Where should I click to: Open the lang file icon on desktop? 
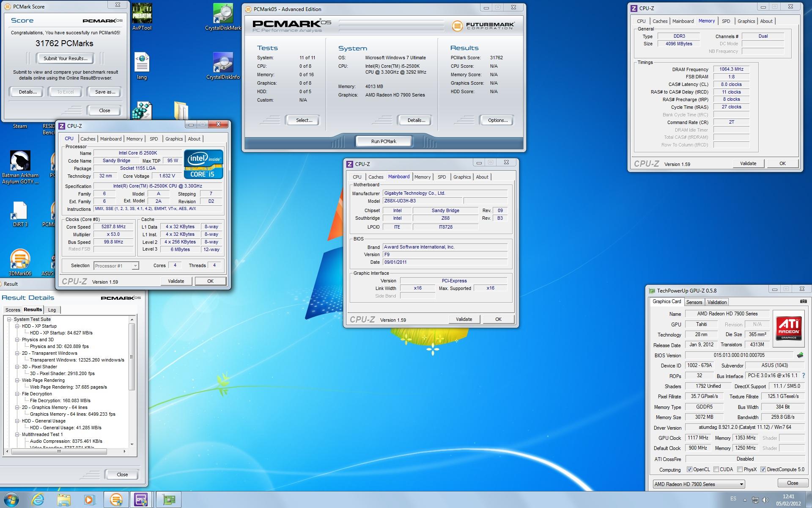pyautogui.click(x=142, y=66)
